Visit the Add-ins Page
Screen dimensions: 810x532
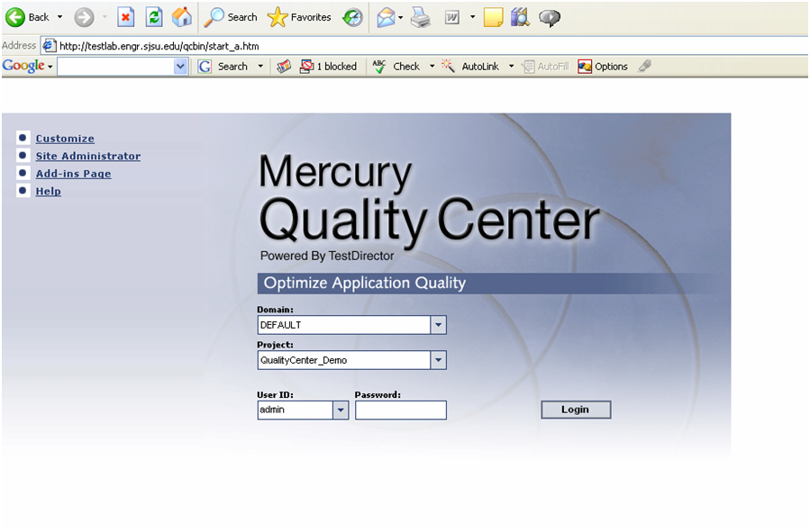point(73,174)
